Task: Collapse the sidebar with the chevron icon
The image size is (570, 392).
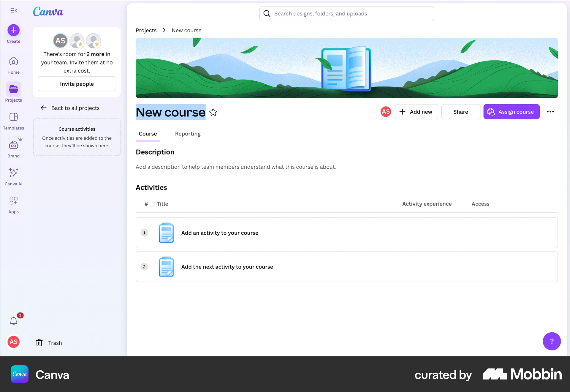Action: [x=13, y=11]
